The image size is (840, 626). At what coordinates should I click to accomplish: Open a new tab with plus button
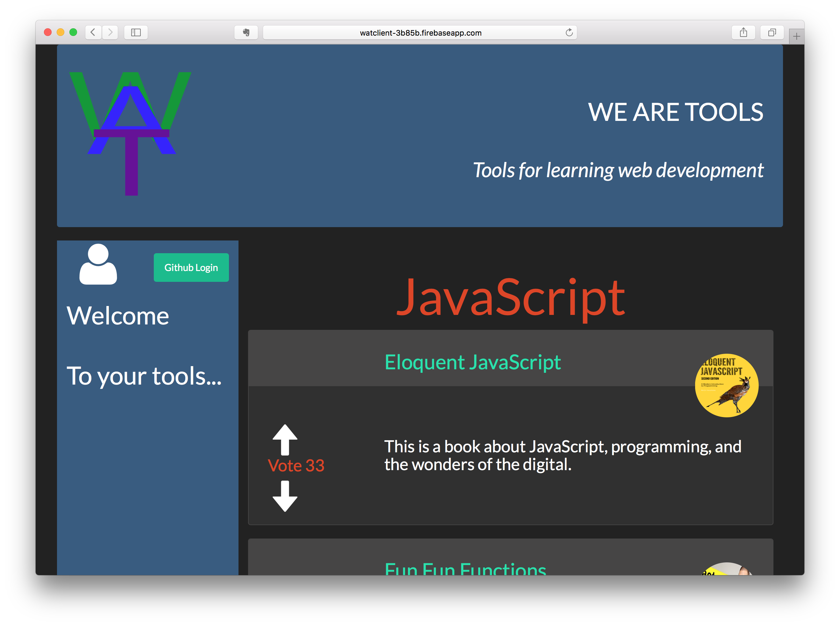point(796,36)
